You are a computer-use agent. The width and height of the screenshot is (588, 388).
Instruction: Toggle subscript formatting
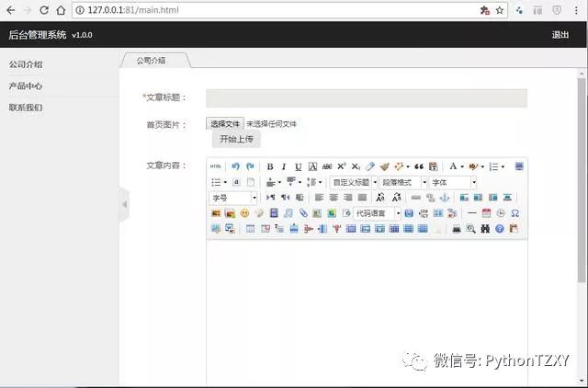(x=356, y=166)
